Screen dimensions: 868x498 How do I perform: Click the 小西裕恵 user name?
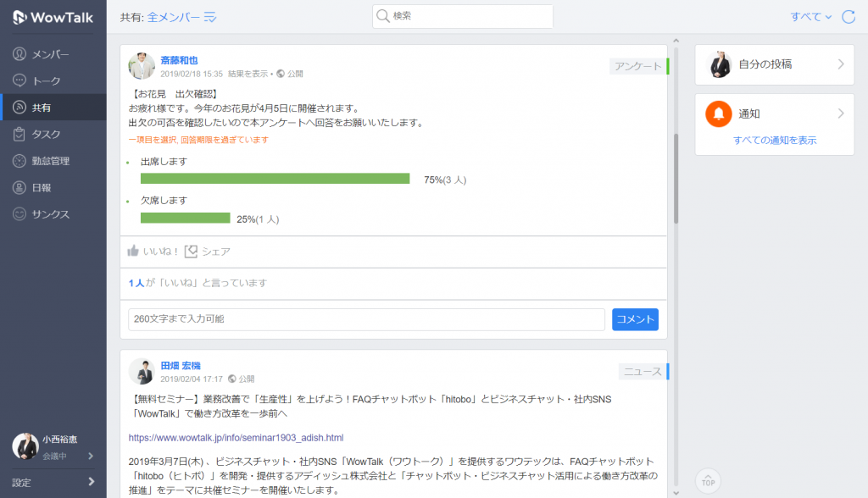click(x=60, y=440)
